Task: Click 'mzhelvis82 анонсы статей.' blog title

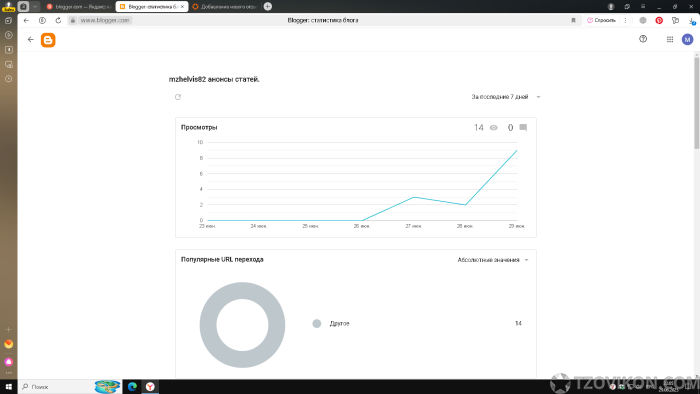Action: tap(214, 79)
